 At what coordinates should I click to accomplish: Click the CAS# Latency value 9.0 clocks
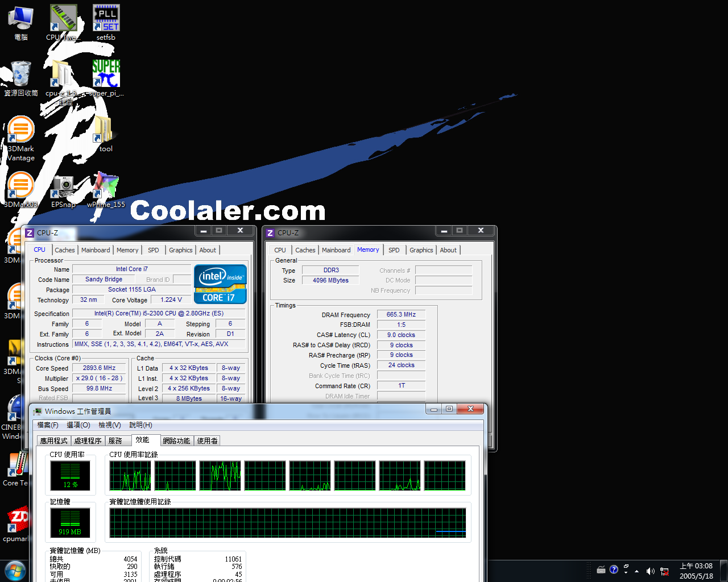[402, 335]
